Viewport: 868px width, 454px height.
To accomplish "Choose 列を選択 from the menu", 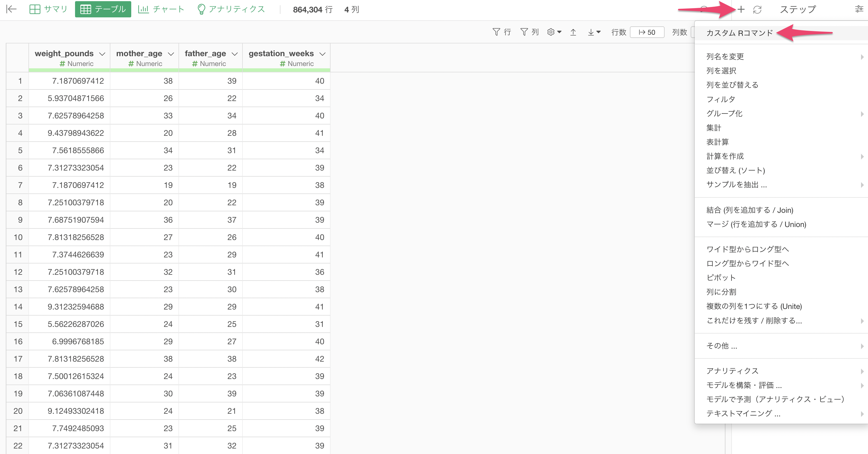I will (x=781, y=70).
